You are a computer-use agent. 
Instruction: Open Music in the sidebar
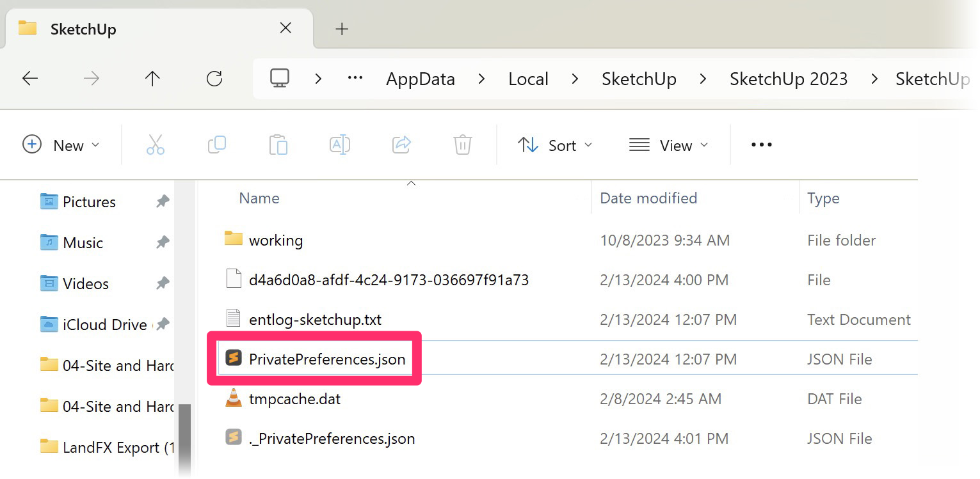(x=83, y=242)
